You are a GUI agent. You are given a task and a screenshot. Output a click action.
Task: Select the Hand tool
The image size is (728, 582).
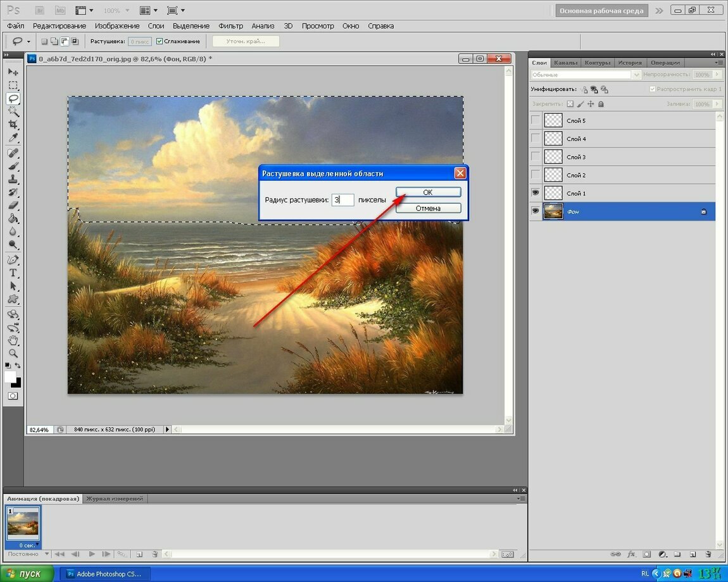tap(13, 341)
